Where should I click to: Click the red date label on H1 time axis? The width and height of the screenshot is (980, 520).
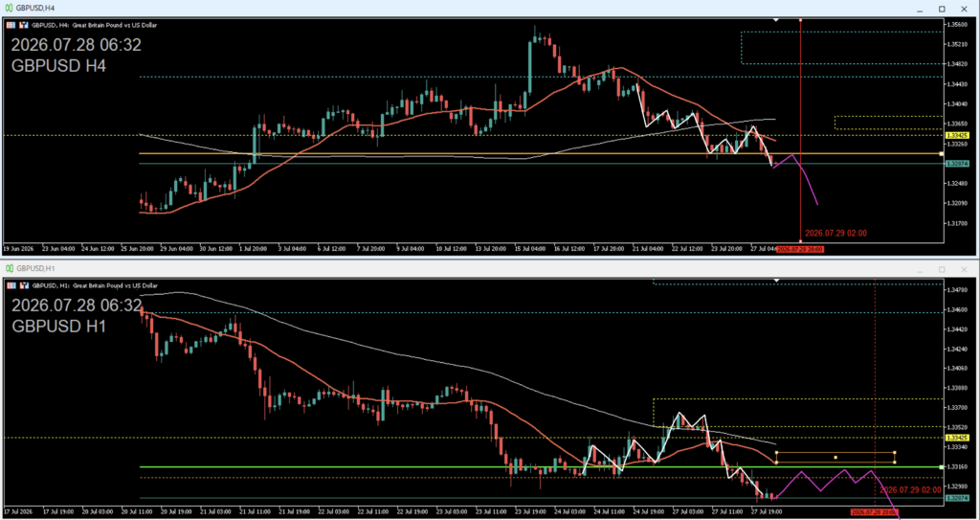pyautogui.click(x=875, y=512)
